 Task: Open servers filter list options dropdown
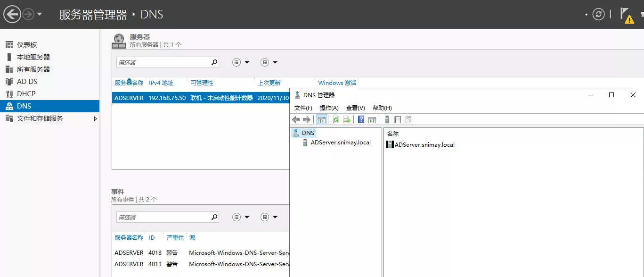[241, 62]
